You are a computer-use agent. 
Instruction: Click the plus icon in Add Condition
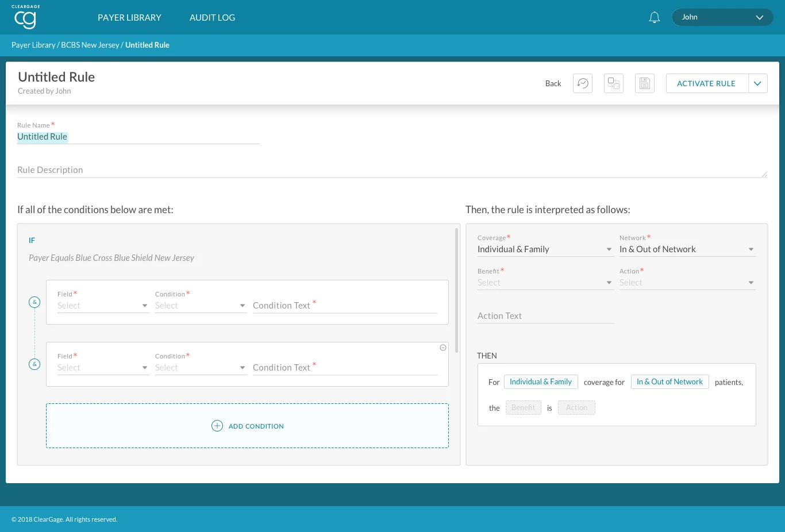(x=217, y=426)
